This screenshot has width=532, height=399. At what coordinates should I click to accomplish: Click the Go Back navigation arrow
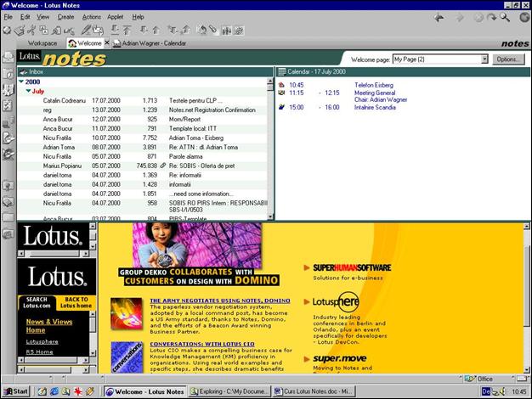[439, 17]
